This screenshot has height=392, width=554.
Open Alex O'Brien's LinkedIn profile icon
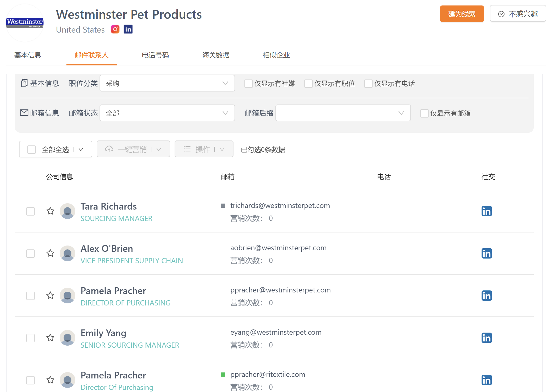[x=487, y=253]
